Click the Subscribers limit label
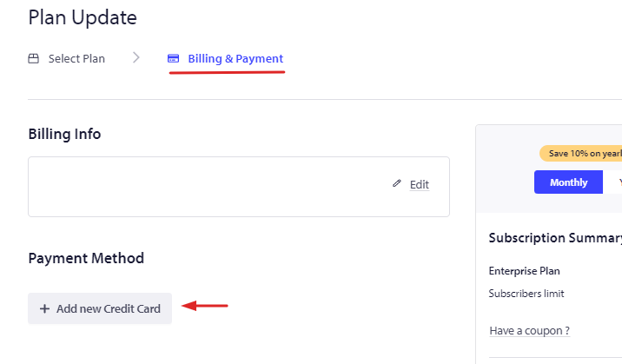Screen dimensions: 622x364 point(526,294)
